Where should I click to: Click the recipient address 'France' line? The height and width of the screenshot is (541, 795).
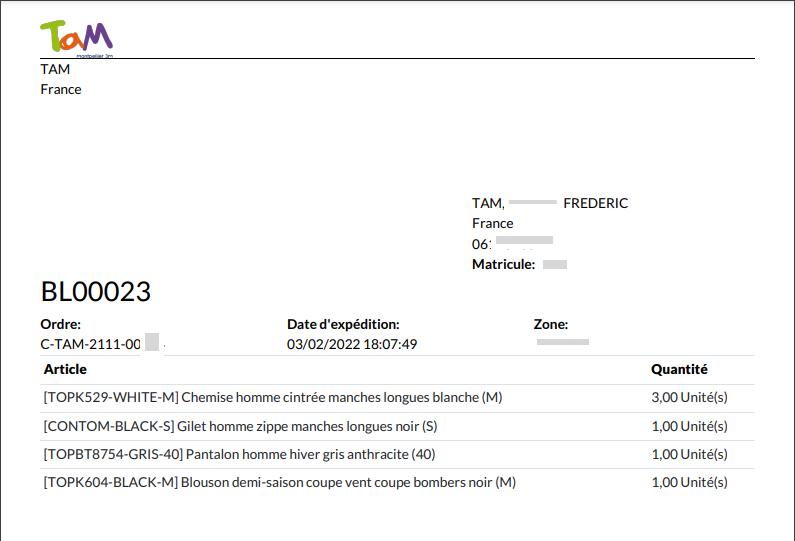pos(492,224)
